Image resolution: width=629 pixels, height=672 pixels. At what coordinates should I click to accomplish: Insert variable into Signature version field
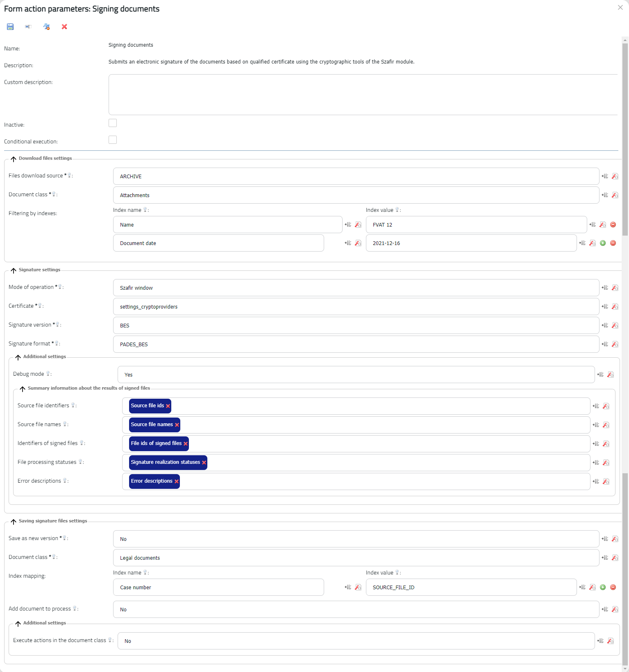pyautogui.click(x=605, y=325)
